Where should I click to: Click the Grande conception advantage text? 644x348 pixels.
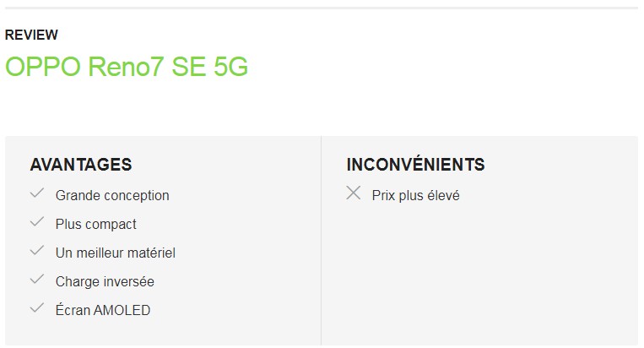tap(112, 196)
